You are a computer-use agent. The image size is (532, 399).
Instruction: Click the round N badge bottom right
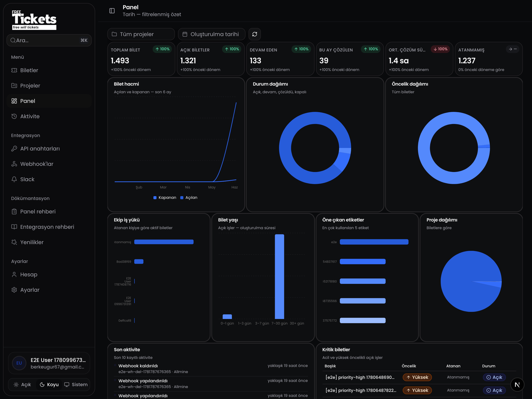(x=517, y=385)
